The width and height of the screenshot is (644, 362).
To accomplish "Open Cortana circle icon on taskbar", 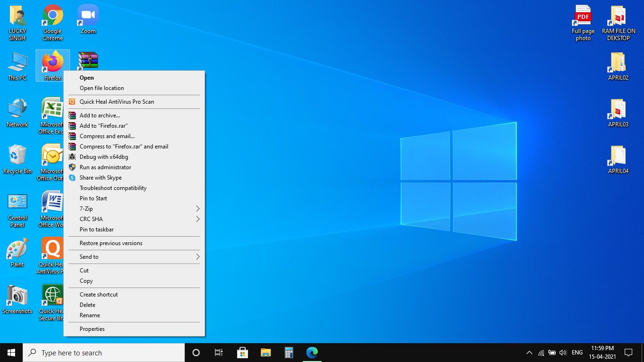I will click(196, 353).
